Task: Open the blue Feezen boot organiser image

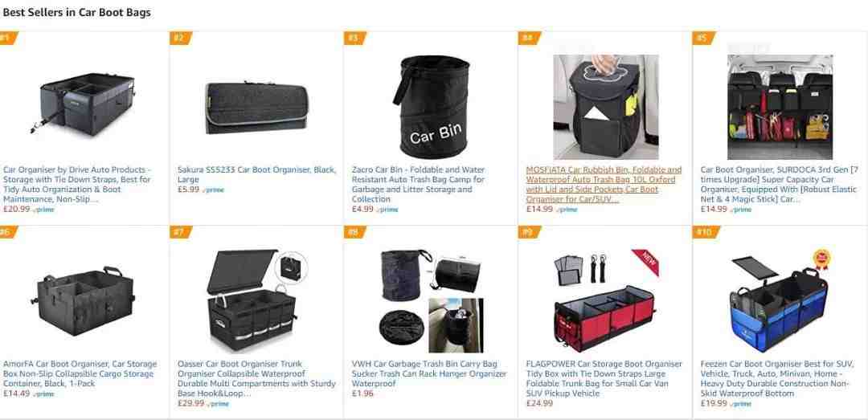Action: pos(780,302)
